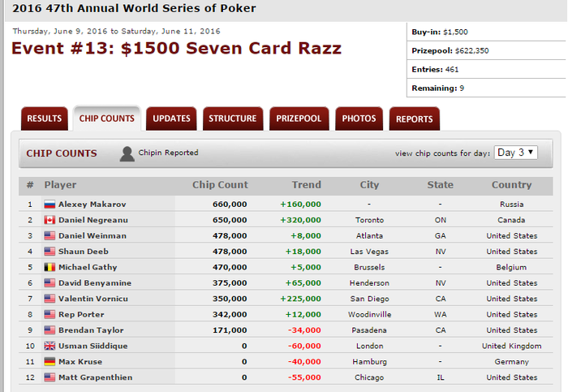
Task: Click the Prizepool $622,350 entry
Action: click(450, 50)
